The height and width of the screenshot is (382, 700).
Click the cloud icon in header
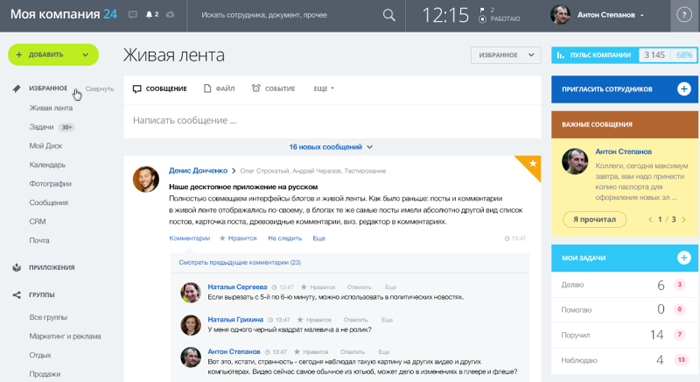click(x=170, y=15)
